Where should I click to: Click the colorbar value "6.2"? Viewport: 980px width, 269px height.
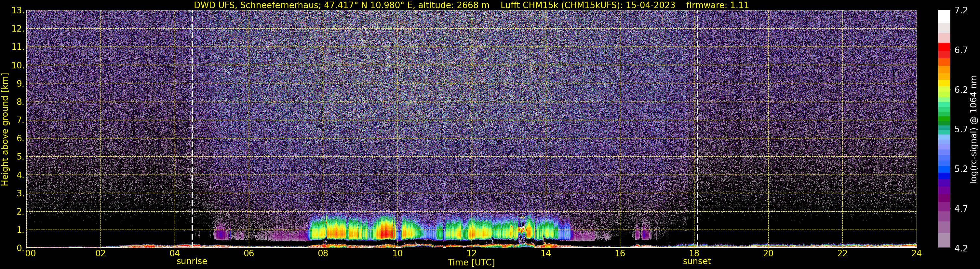click(x=961, y=90)
